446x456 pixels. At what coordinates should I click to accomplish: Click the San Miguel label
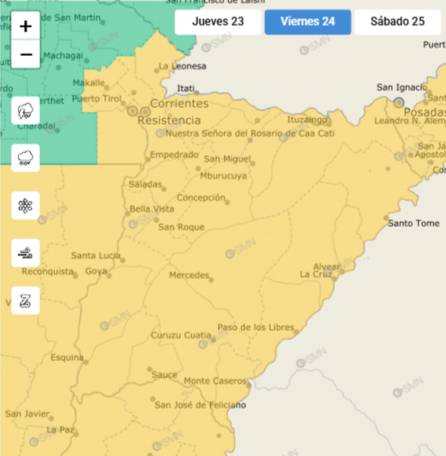pyautogui.click(x=227, y=159)
